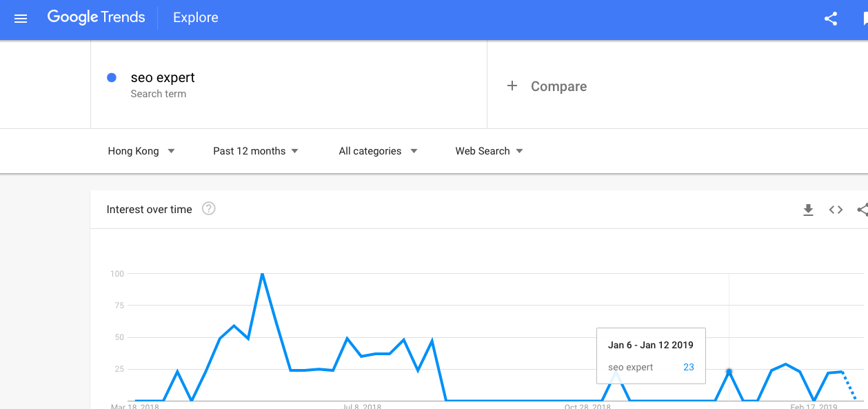Viewport: 868px width, 409px height.
Task: Click the dotted forecast line segment
Action: [849, 385]
